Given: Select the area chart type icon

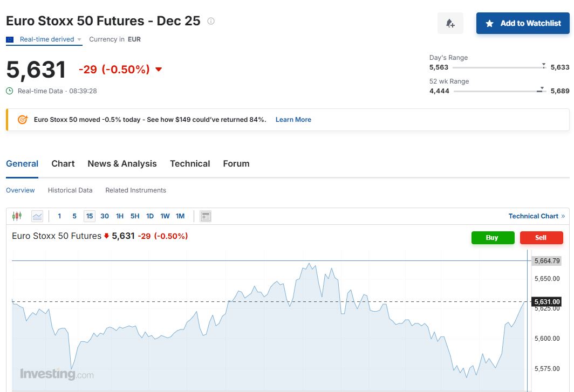Looking at the screenshot, I should pos(37,216).
